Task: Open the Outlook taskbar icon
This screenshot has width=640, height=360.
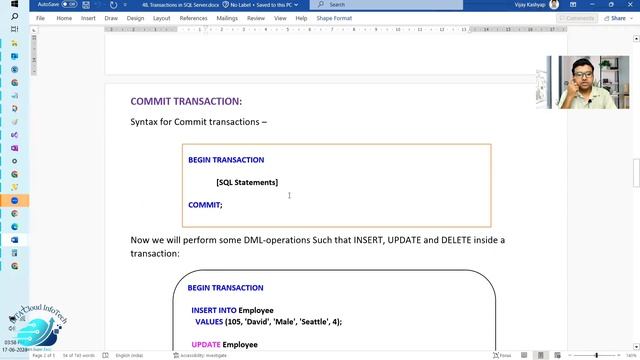Action: coord(14,56)
